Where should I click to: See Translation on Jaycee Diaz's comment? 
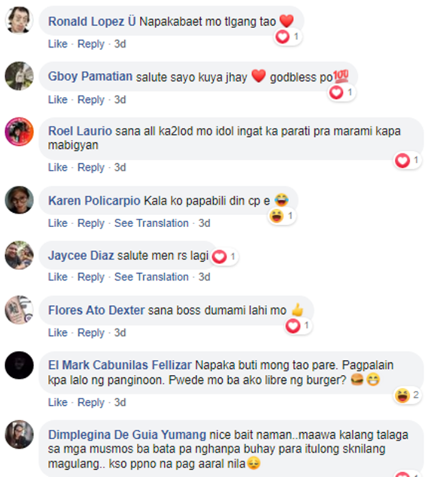coord(151,277)
